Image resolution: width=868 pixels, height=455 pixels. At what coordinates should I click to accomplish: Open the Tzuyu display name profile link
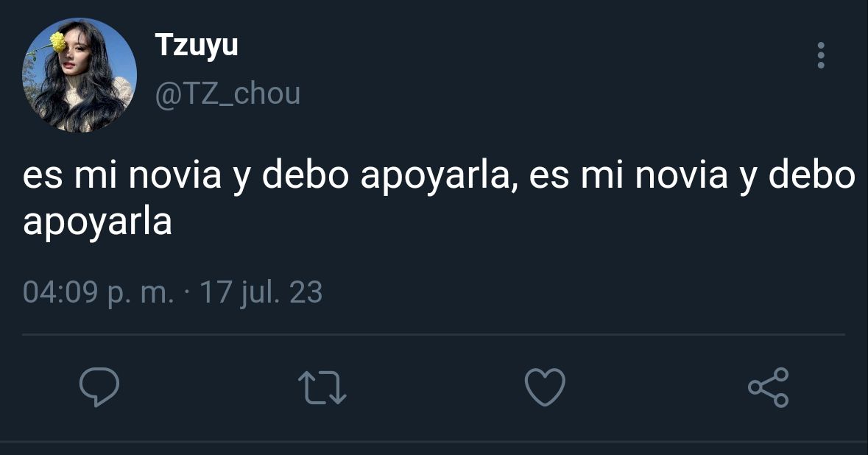pos(197,46)
